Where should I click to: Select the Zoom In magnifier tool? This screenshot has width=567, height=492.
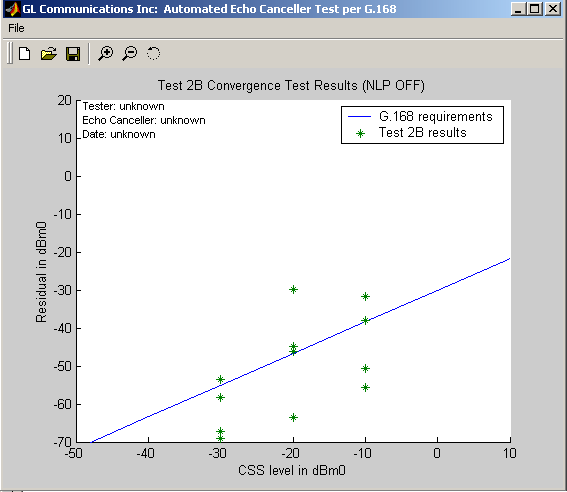[106, 54]
